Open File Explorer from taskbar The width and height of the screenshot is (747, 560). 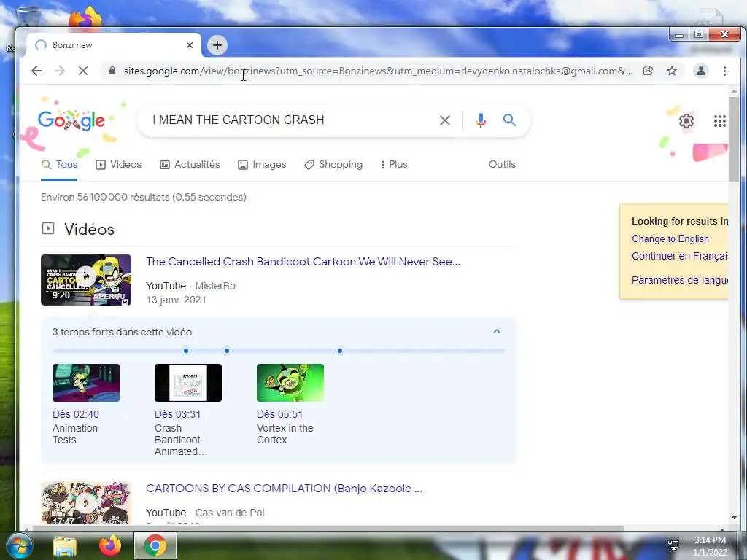(x=65, y=546)
